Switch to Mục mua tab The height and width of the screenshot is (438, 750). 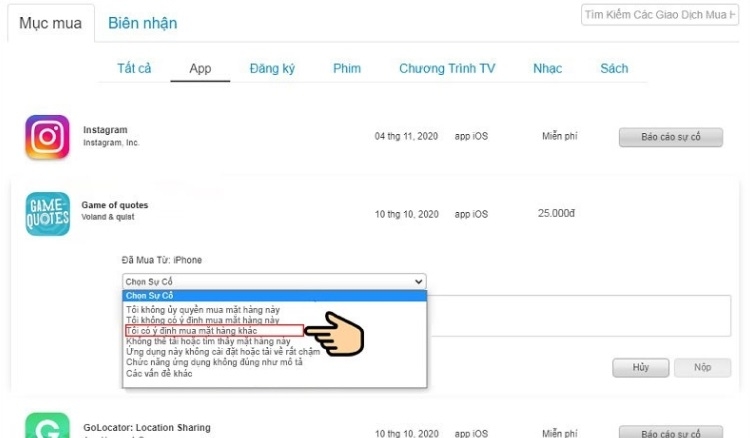click(50, 23)
